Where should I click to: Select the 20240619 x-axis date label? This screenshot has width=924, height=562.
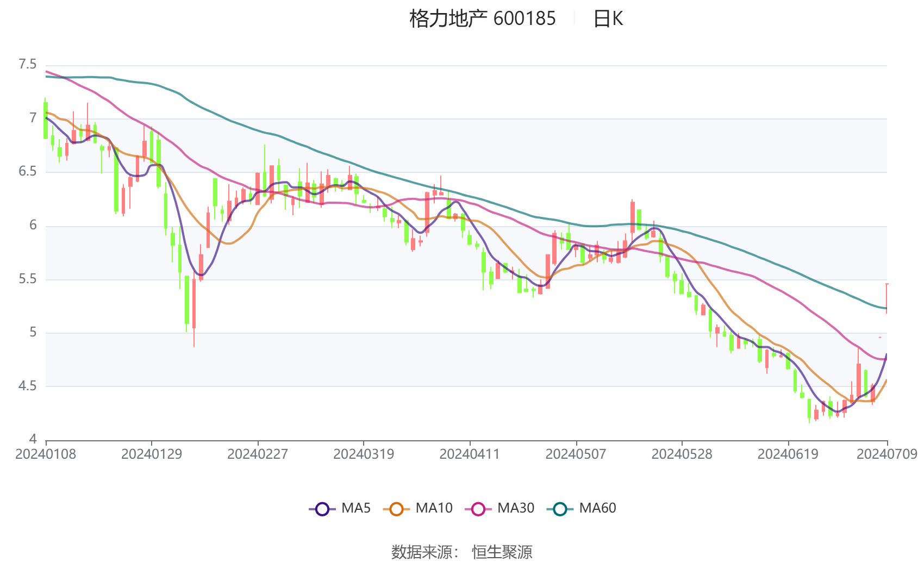tap(788, 454)
